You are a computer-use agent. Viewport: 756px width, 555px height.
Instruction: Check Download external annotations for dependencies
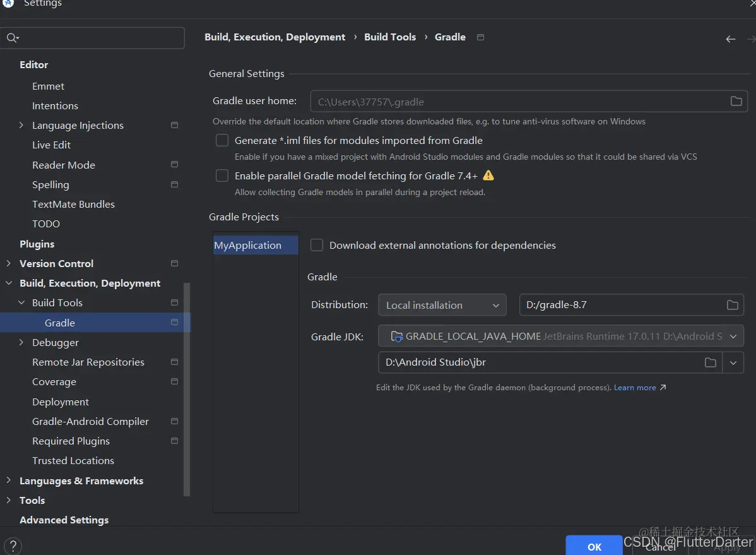tap(316, 245)
